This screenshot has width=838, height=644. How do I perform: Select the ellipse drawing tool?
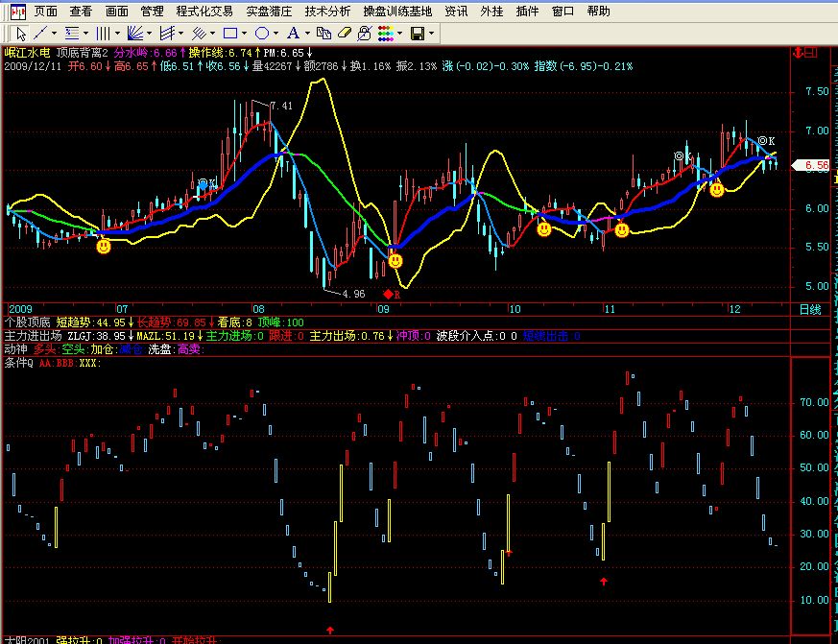pos(261,34)
